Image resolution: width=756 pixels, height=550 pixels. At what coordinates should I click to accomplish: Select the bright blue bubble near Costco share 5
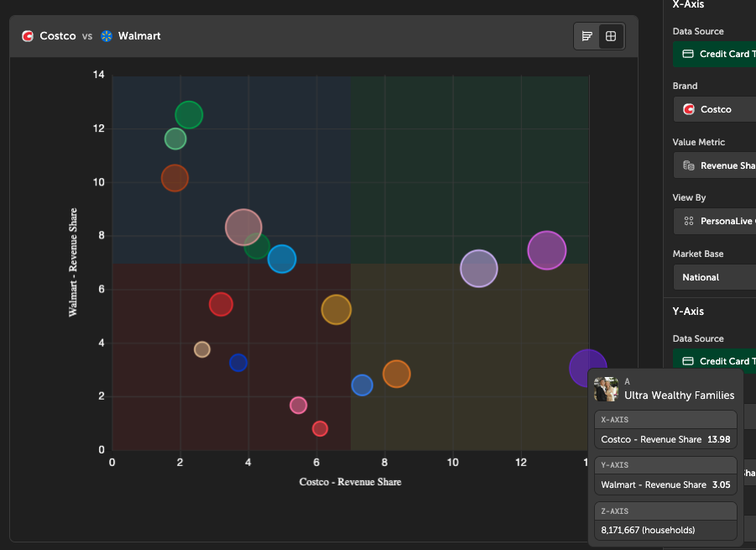282,259
